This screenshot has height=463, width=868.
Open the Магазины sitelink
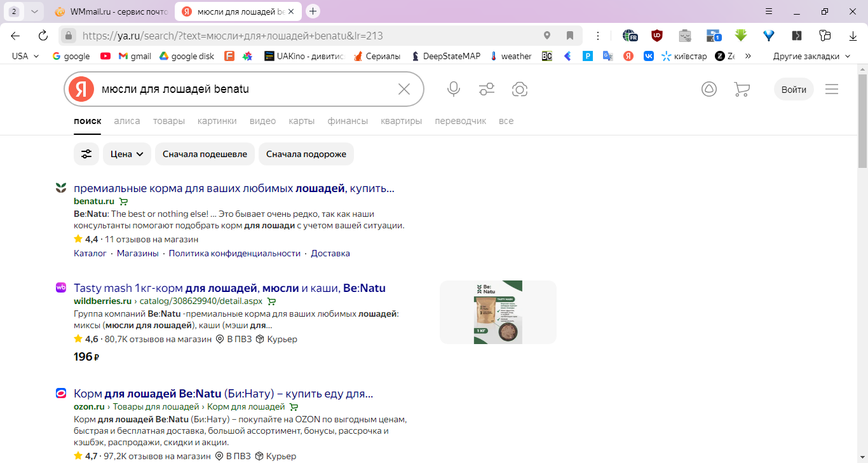(138, 253)
